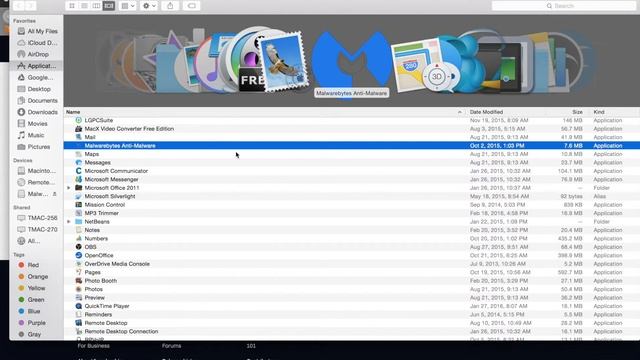Open iCloud Drive in sidebar
Image resolution: width=640 pixels, height=360 pixels.
tap(38, 42)
